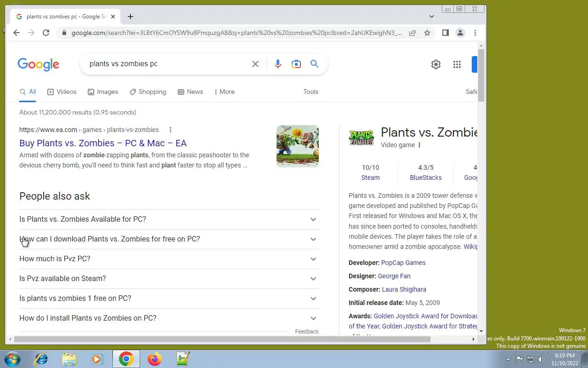This screenshot has height=368, width=588.
Task: Open the More search filters menu
Action: (224, 92)
